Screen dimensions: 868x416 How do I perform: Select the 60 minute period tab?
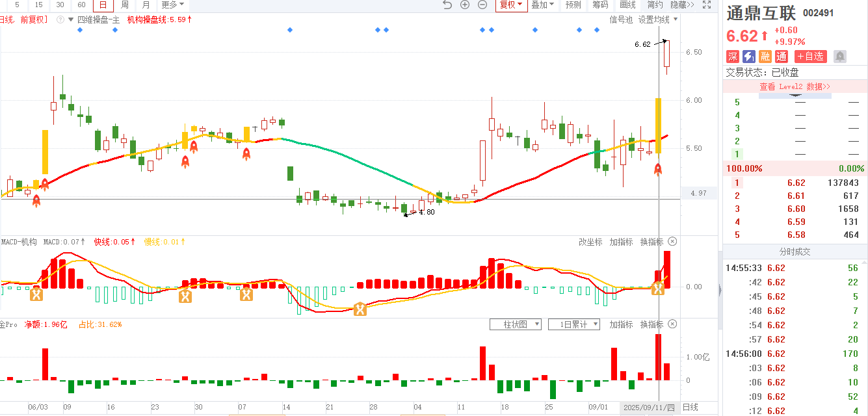tap(81, 5)
